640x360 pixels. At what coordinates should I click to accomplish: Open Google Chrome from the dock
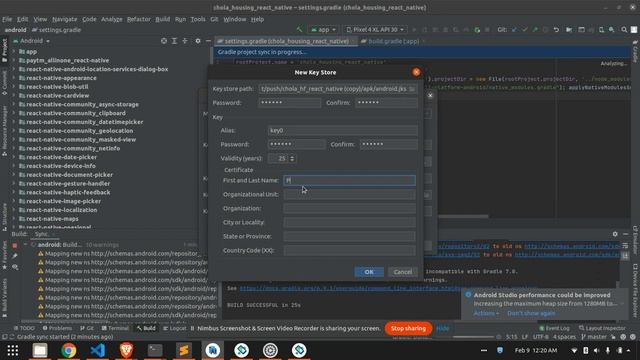click(69, 350)
